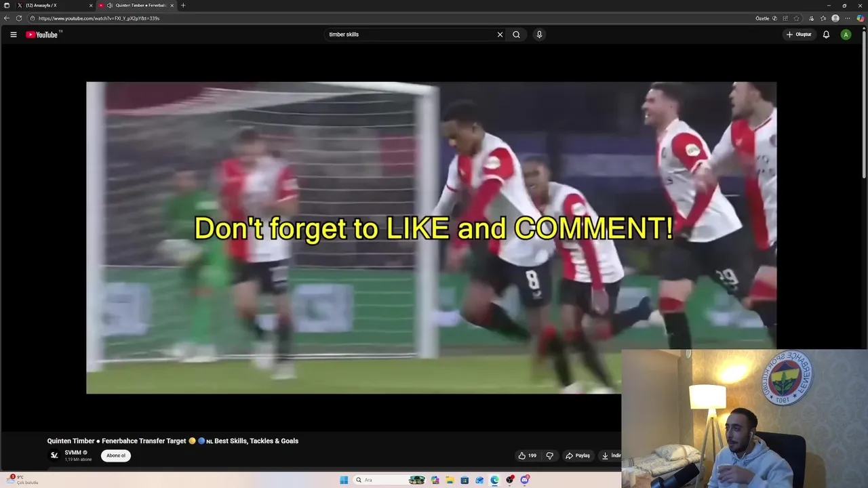Viewport: 868px width, 488px height.
Task: Click the Oluştur create button
Action: pos(799,35)
